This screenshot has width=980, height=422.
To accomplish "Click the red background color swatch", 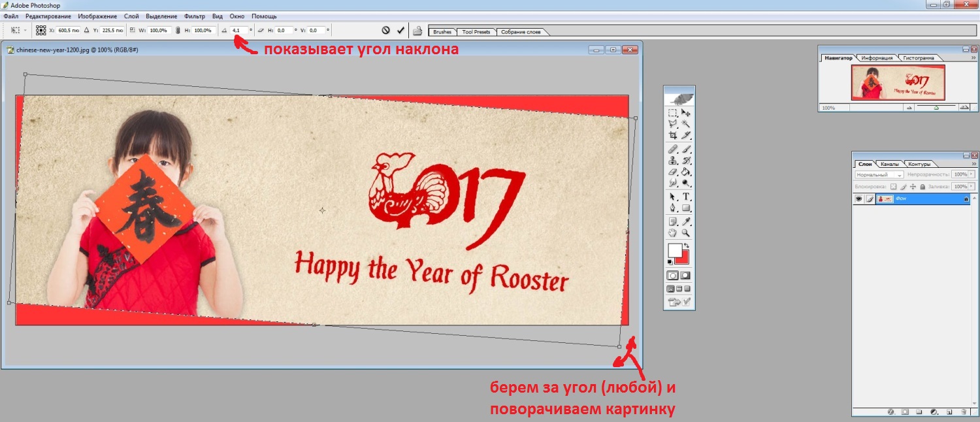I will tap(682, 257).
